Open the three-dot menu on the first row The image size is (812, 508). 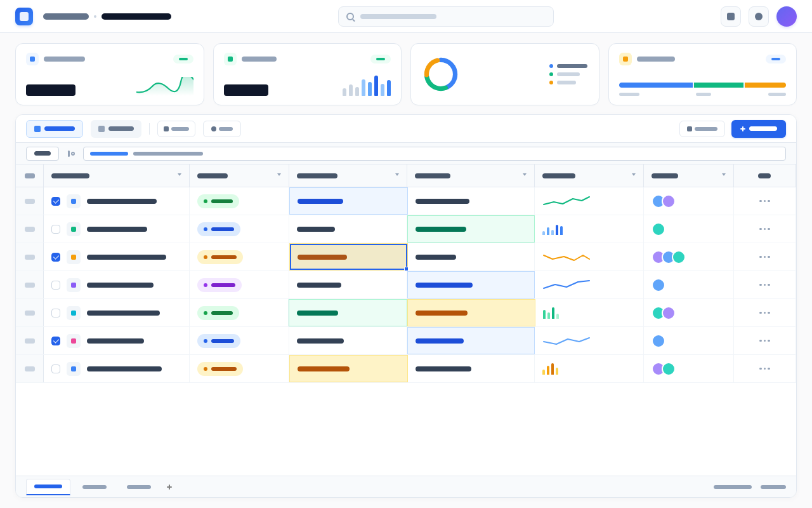click(x=764, y=201)
